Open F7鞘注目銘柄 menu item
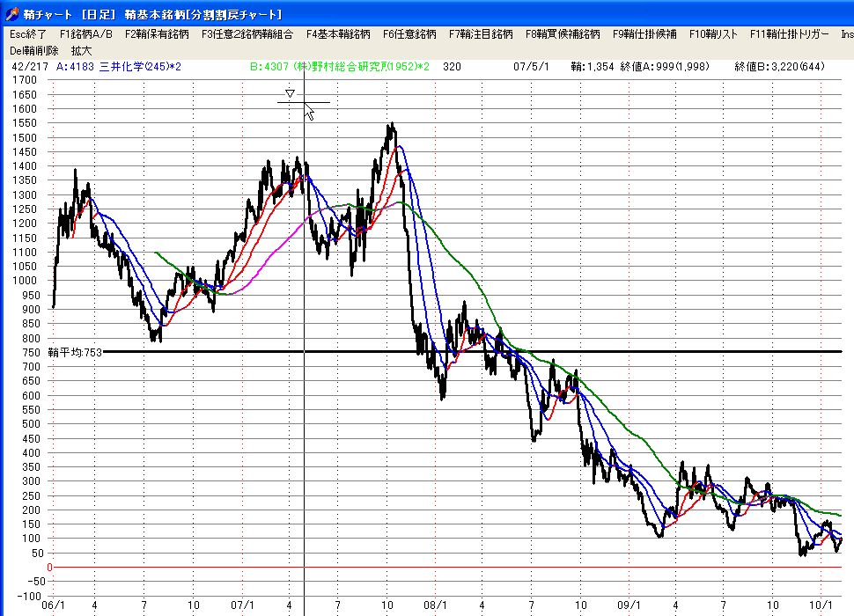 coord(481,34)
